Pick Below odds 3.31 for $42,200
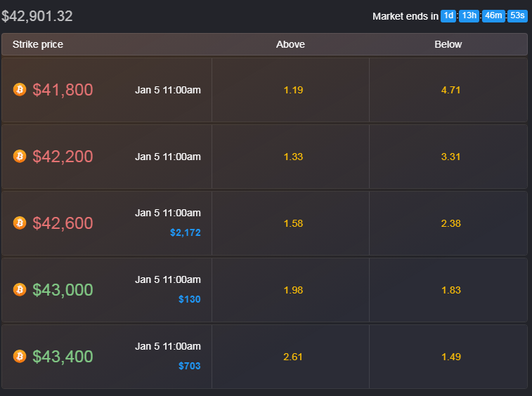This screenshot has width=532, height=396. pos(450,157)
